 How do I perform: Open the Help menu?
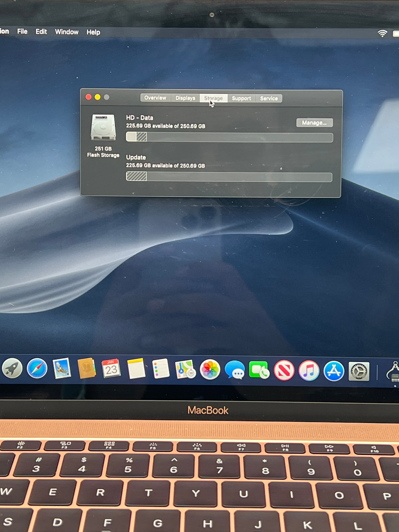93,32
